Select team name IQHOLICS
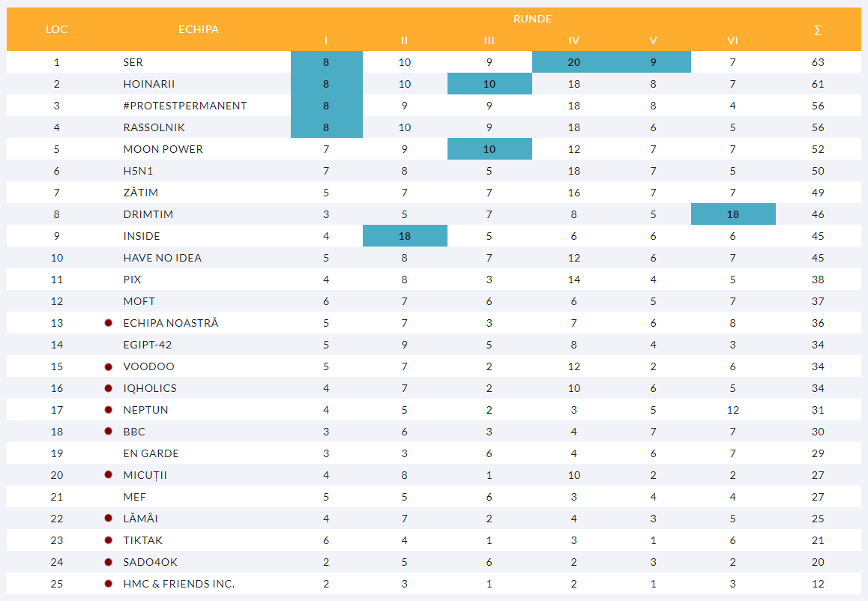This screenshot has height=601, width=868. coord(149,388)
